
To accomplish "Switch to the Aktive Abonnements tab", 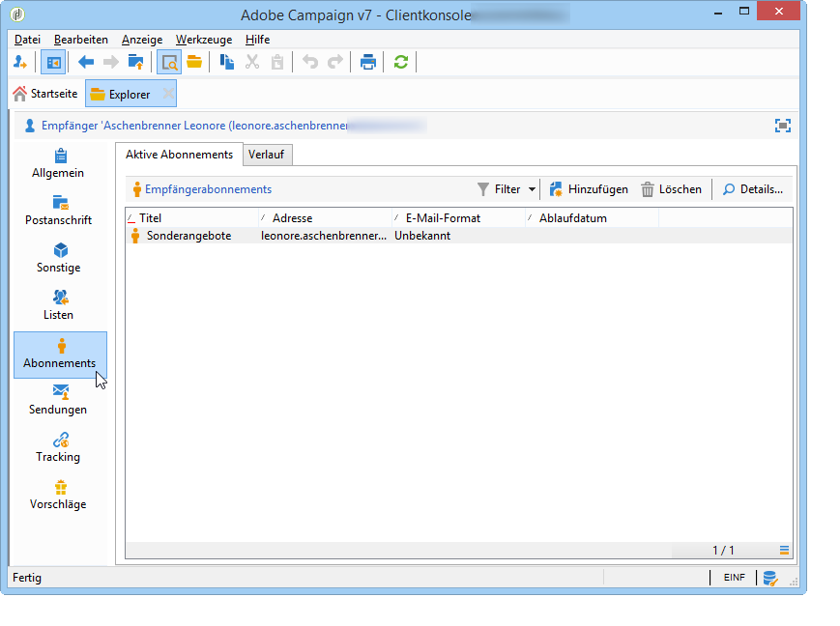I will [x=179, y=155].
